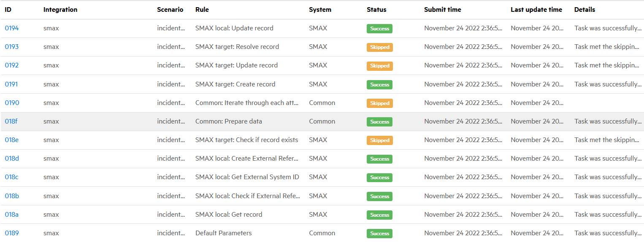Viewport: 644px width, 242px height.
Task: Open task ID 018a link
Action: (12, 215)
